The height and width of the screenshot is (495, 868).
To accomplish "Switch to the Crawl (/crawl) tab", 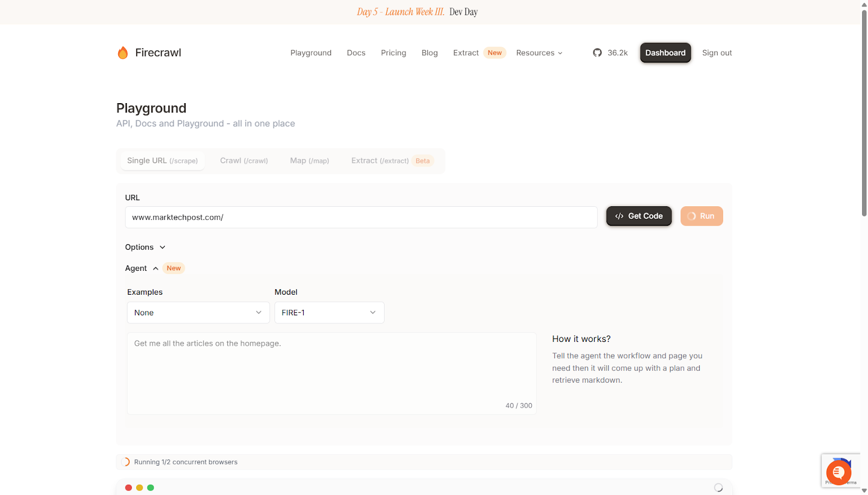I will [244, 161].
